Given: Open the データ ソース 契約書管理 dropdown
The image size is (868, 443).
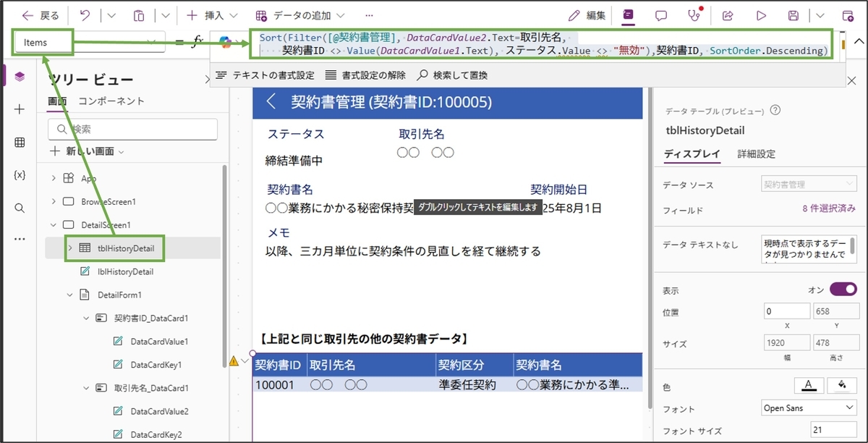Looking at the screenshot, I should [x=809, y=185].
